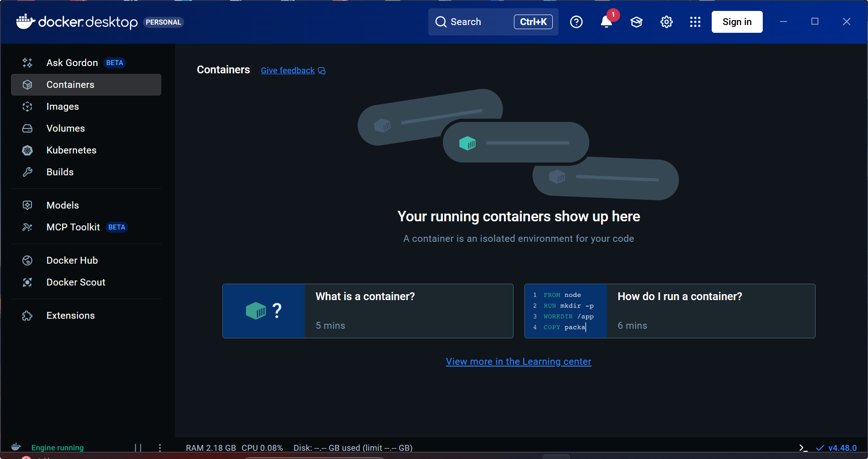Click CPU 0.08% status text

[262, 448]
